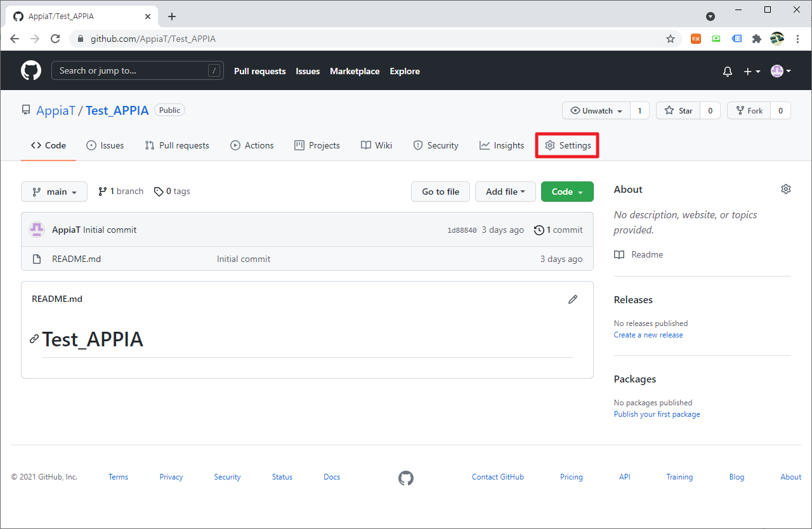Open the Unwatch dropdown
The image size is (812, 529).
click(x=596, y=110)
